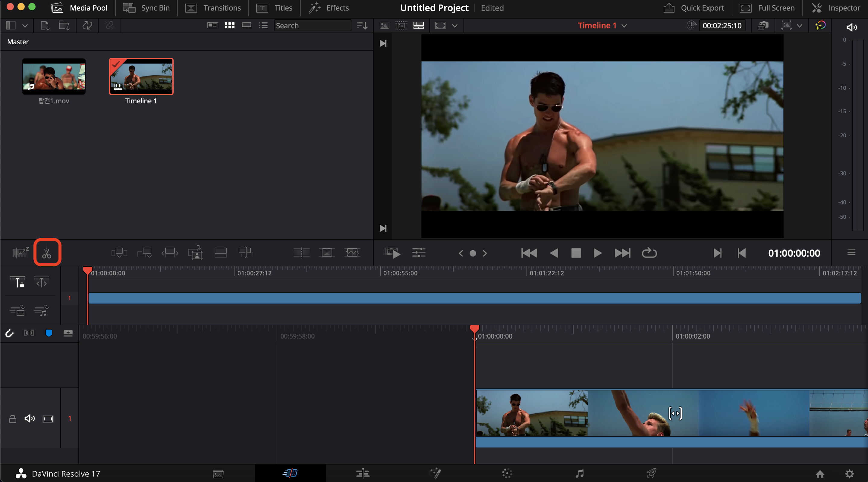Open the Titles tab
This screenshot has height=482, width=868.
[x=274, y=8]
